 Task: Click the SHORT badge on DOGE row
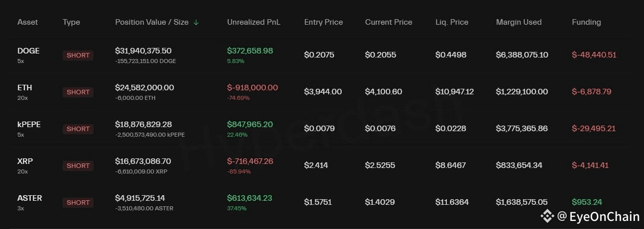(78, 55)
